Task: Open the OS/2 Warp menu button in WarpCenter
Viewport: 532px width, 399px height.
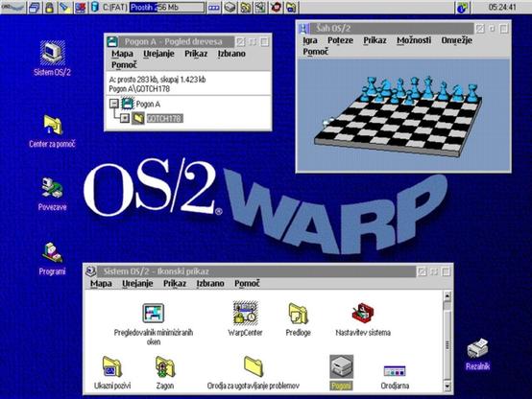Action: (x=12, y=7)
